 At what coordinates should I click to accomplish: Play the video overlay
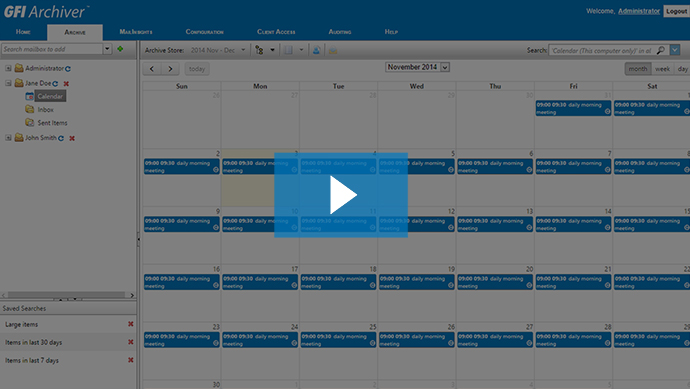tap(341, 195)
